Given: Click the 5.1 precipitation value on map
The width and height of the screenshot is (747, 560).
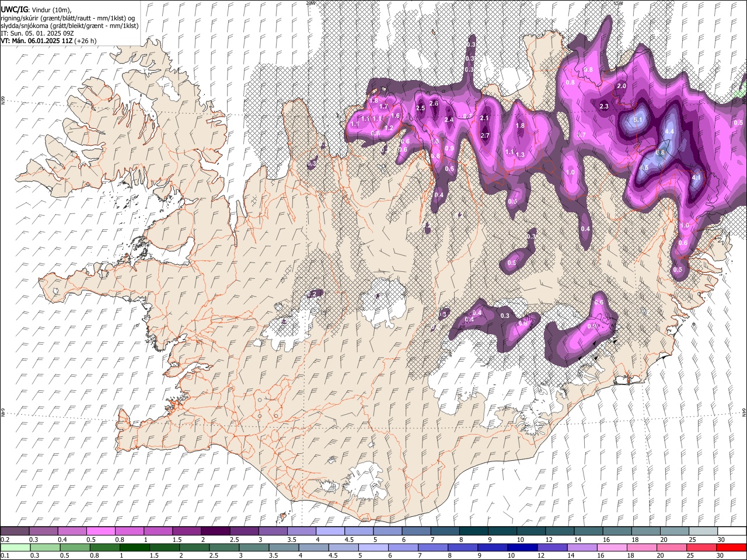Looking at the screenshot, I should click(x=638, y=120).
